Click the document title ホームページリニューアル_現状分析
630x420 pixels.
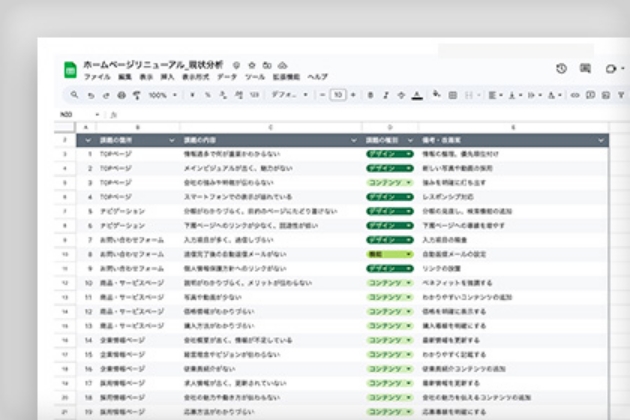[153, 65]
